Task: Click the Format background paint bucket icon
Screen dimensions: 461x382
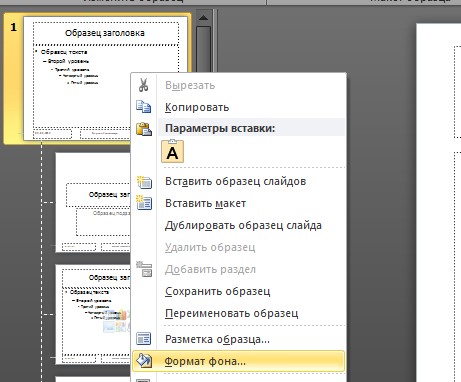Action: pyautogui.click(x=144, y=361)
